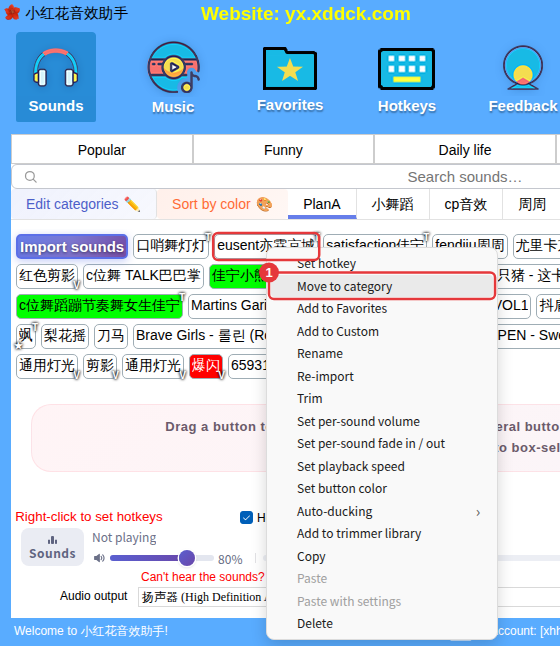This screenshot has width=560, height=646.
Task: Click the red flower app logo
Action: coord(12,13)
